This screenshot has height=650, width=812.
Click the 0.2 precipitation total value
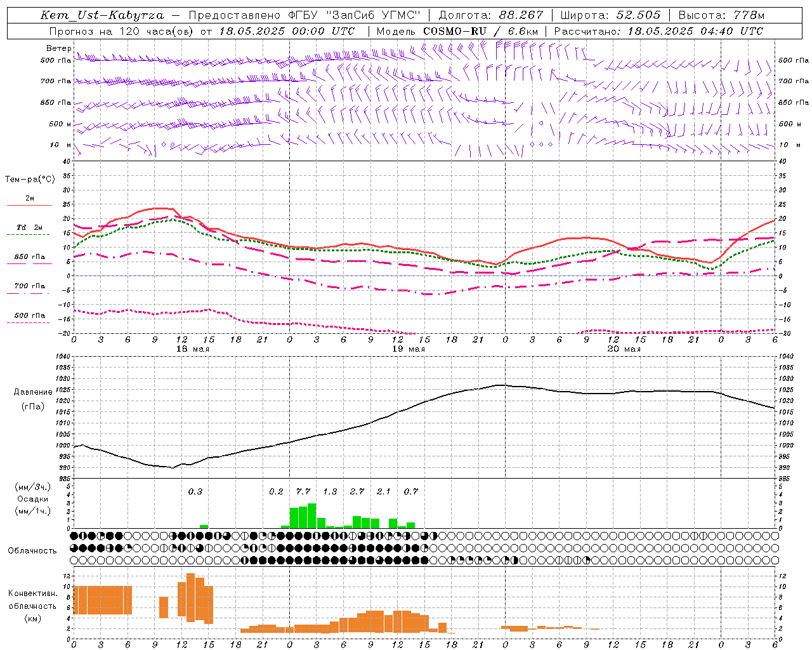click(x=276, y=491)
